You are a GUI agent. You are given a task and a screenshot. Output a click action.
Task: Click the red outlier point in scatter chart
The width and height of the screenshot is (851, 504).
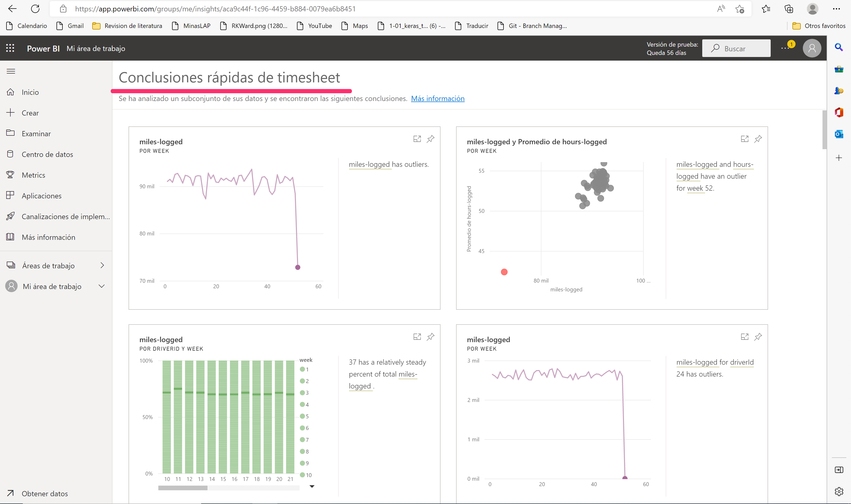click(504, 272)
